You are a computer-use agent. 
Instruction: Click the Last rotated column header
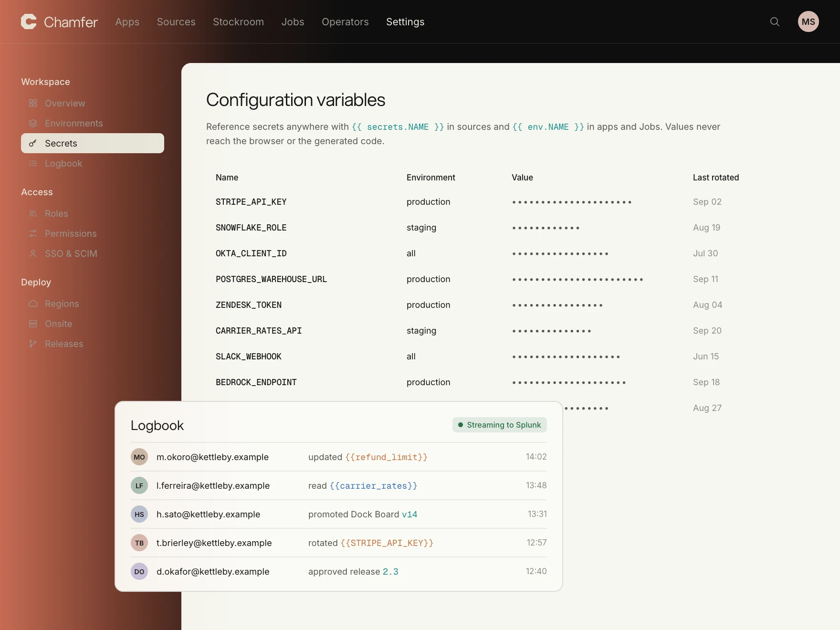point(716,178)
